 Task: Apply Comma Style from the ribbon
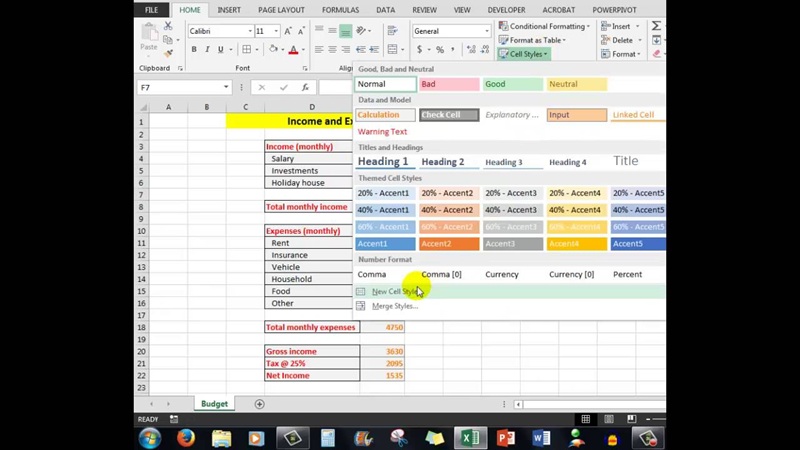453,49
